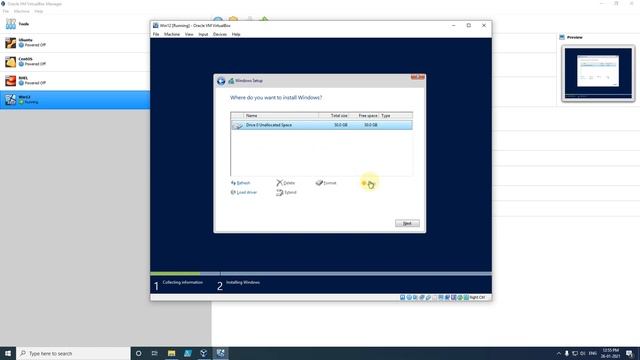Close the Win12 VM window

click(x=484, y=25)
